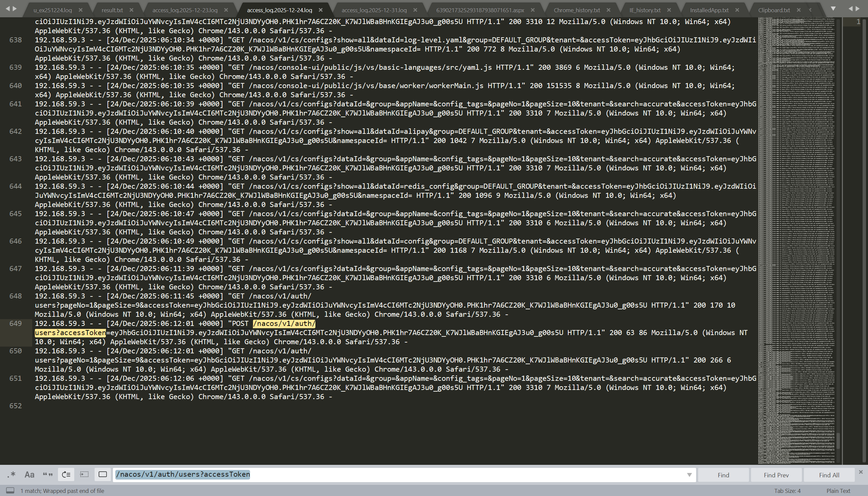Close the access_log.2025-12-31.log tab

click(x=415, y=10)
